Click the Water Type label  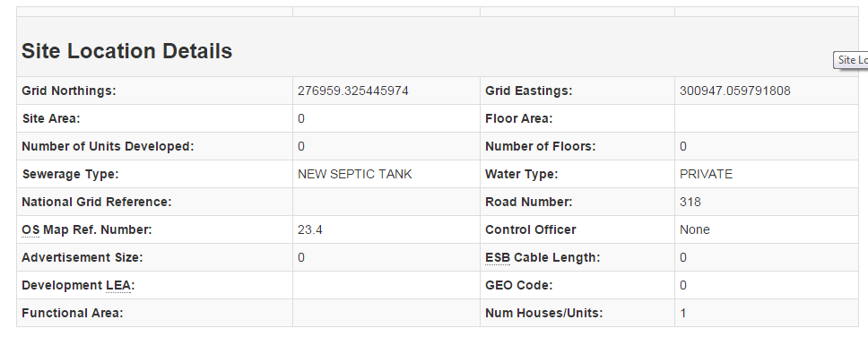click(x=522, y=174)
